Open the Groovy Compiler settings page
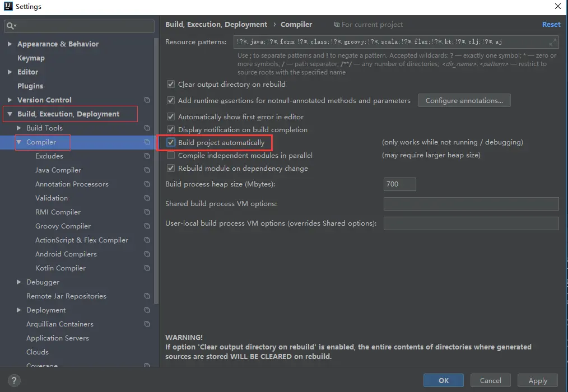Image resolution: width=568 pixels, height=392 pixels. [63, 226]
